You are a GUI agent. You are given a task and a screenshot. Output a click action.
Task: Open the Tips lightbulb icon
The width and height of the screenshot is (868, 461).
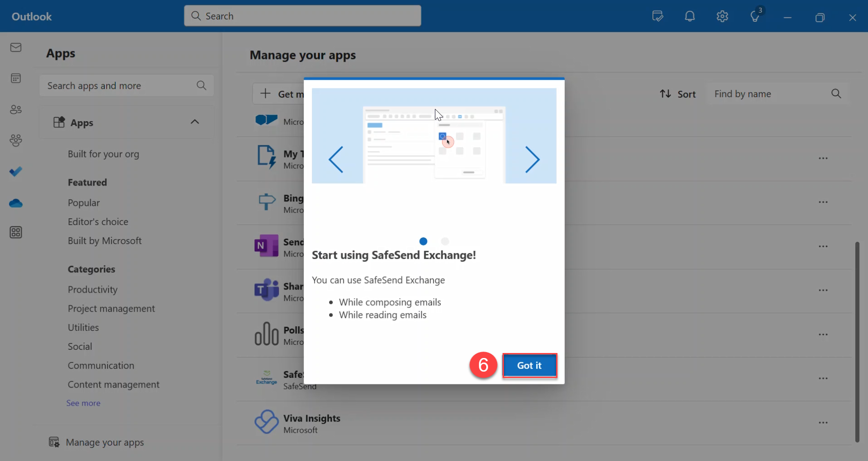(x=755, y=17)
